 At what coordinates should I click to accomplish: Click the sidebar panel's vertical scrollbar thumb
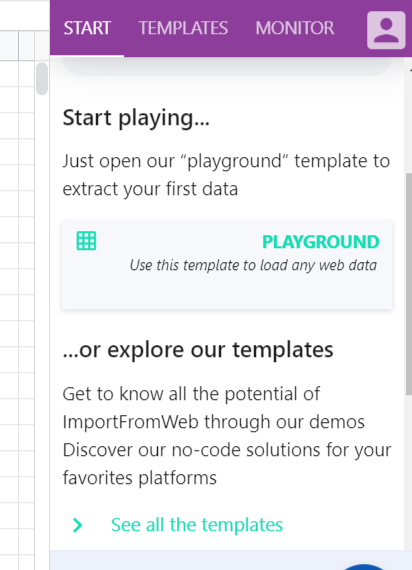[409, 284]
